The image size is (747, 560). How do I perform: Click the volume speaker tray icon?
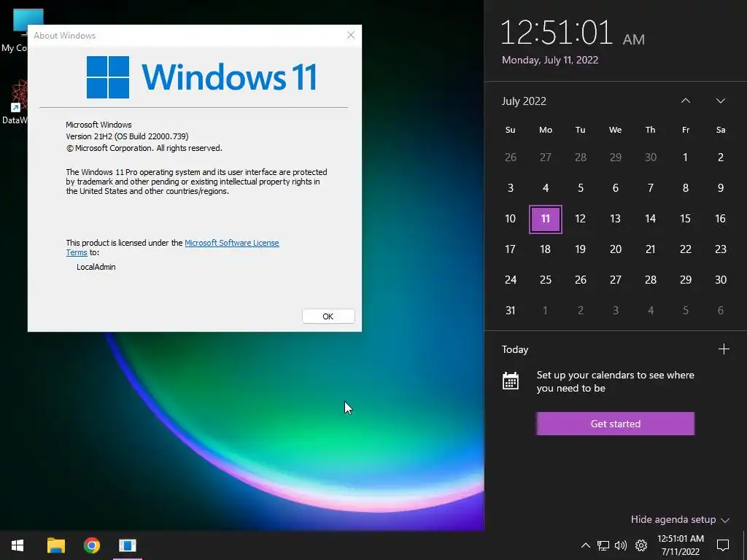[621, 545]
